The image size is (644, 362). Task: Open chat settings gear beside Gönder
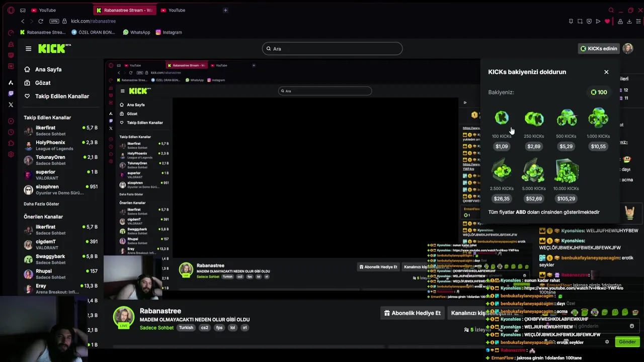point(607,342)
